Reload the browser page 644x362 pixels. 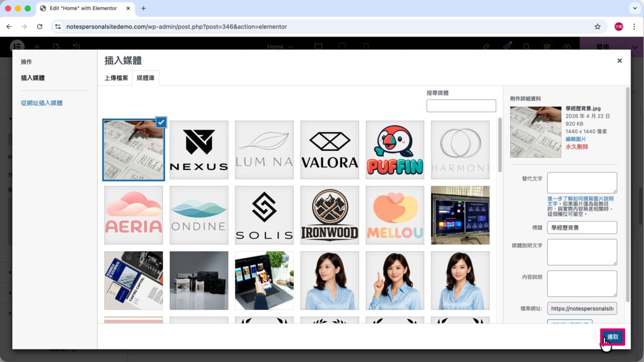pos(39,27)
